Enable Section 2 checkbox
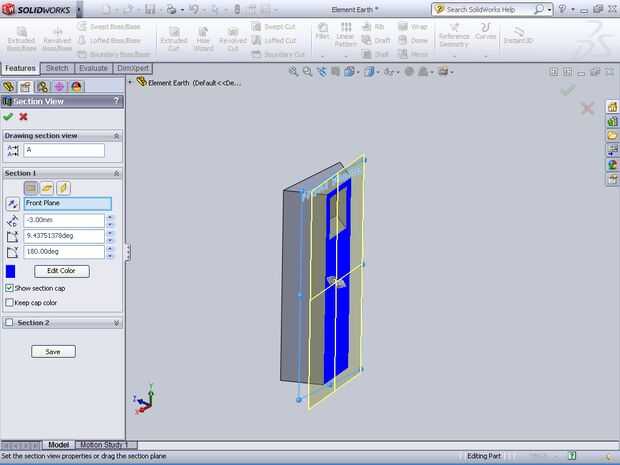 9,323
